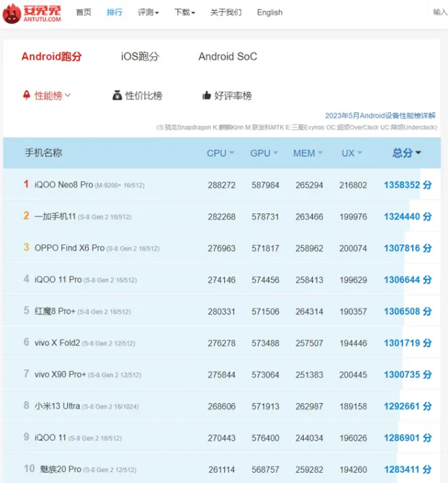This screenshot has width=448, height=483.
Task: Click the rocket icon beside 性能榜
Action: [x=26, y=96]
